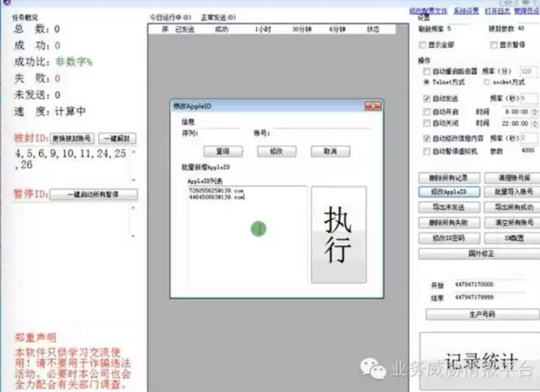Click scroll-up arrow of 暂停ID list
The width and height of the screenshot is (540, 392).
pyautogui.click(x=134, y=208)
